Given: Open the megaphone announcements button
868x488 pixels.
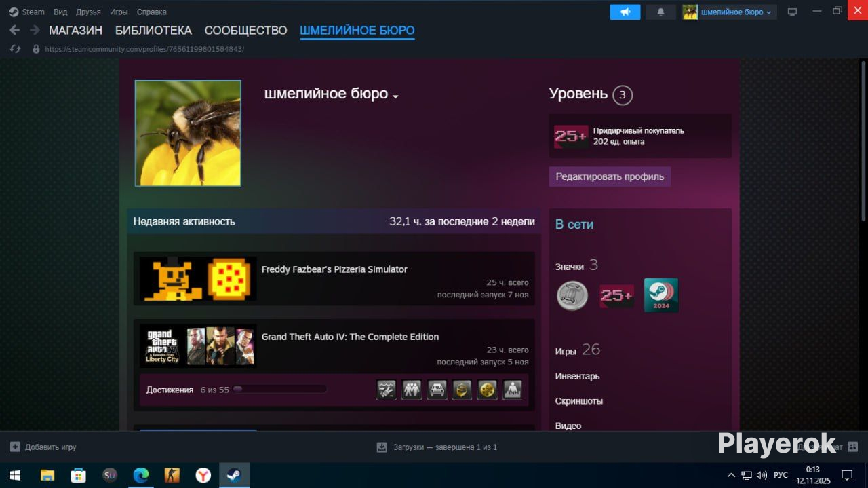Looking at the screenshot, I should (625, 12).
